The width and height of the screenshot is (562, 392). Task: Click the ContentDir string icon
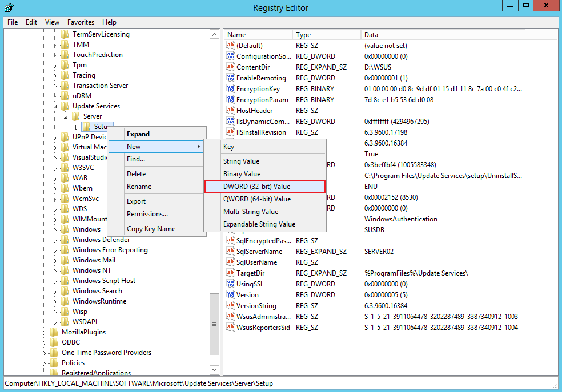[231, 67]
